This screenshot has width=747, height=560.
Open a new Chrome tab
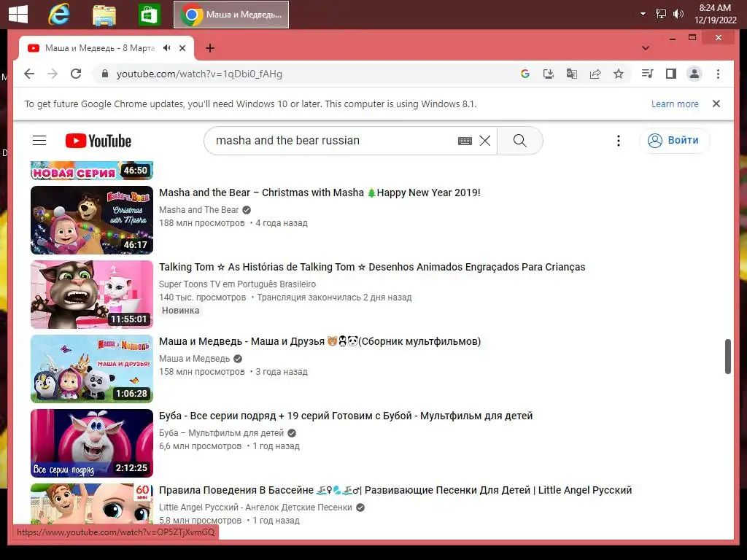209,48
